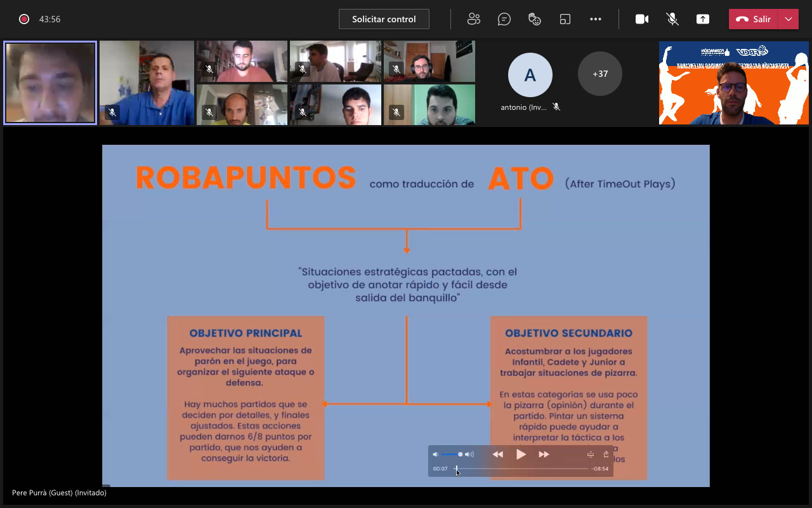
Task: Click the meeting timer 43:56
Action: pyautogui.click(x=49, y=19)
